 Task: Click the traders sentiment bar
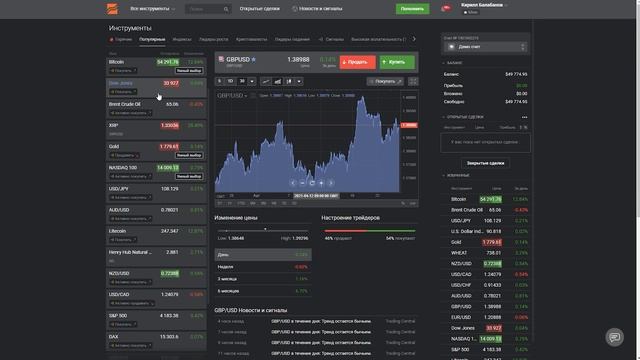pos(370,231)
